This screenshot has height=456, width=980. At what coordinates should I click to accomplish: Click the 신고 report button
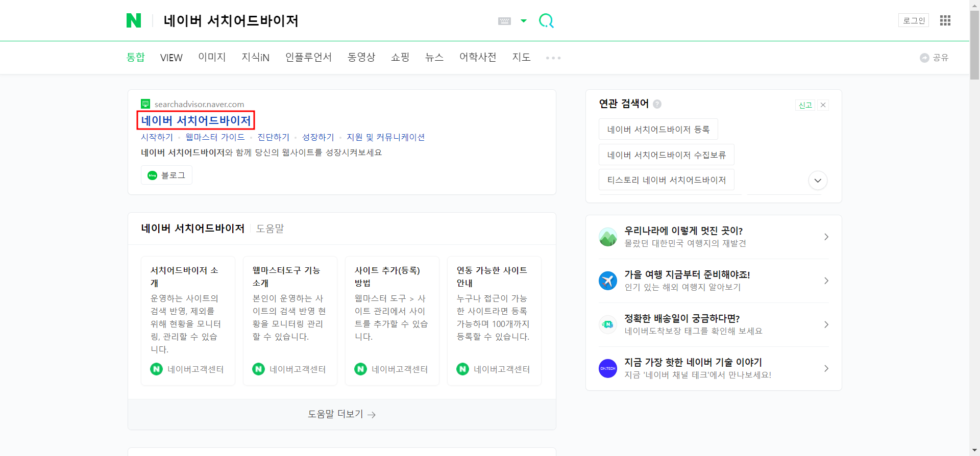805,105
